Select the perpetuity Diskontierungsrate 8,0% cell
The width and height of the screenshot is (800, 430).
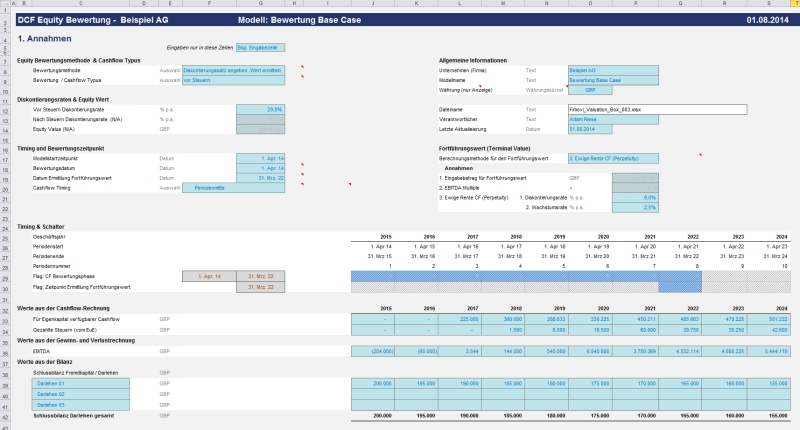point(635,197)
